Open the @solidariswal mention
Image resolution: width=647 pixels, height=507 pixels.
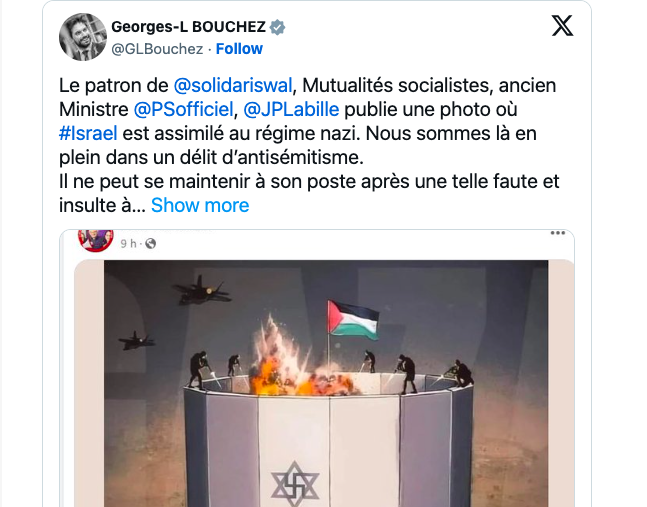tap(233, 86)
